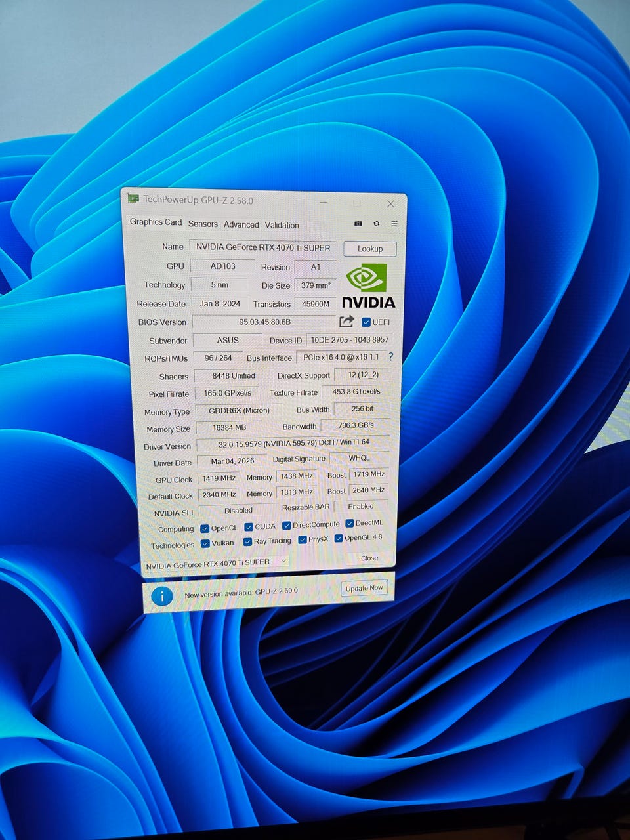Switch to the Sensors tab
This screenshot has width=630, height=840.
203,224
